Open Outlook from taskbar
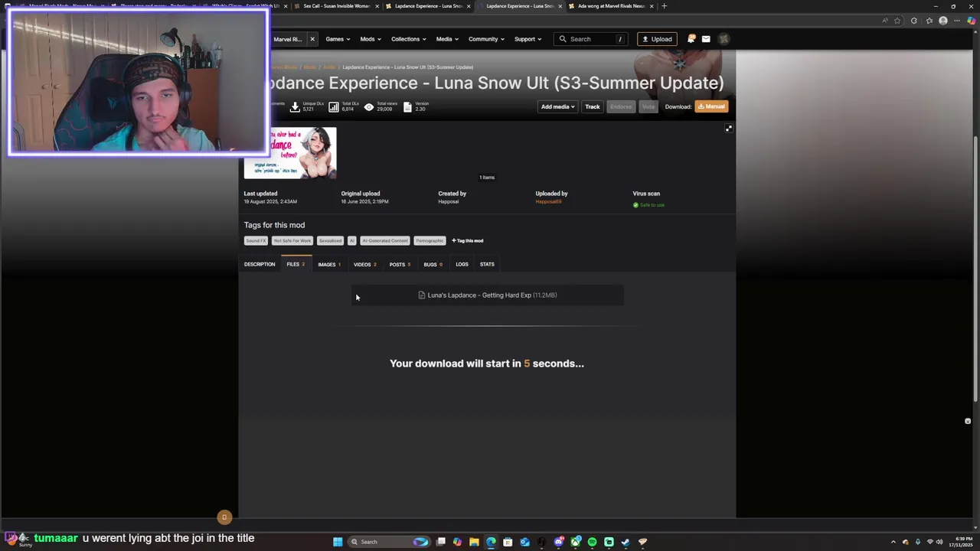This screenshot has height=551, width=980. tap(524, 542)
